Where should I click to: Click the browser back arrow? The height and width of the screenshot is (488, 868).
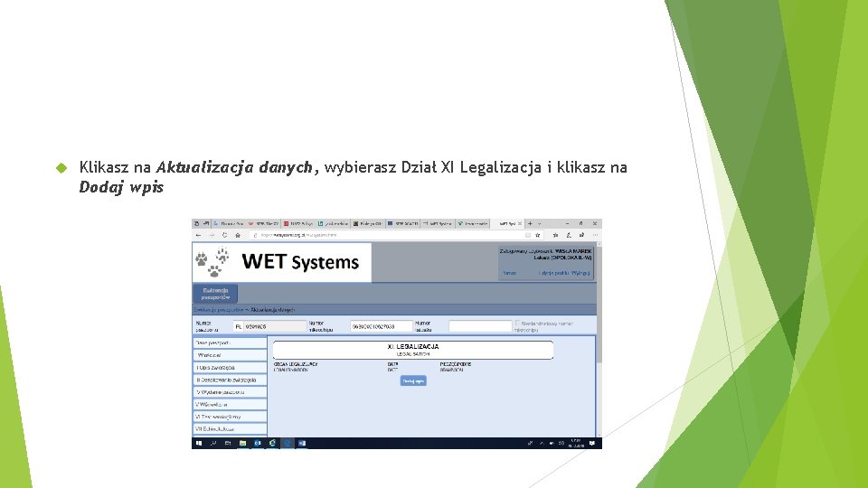199,235
